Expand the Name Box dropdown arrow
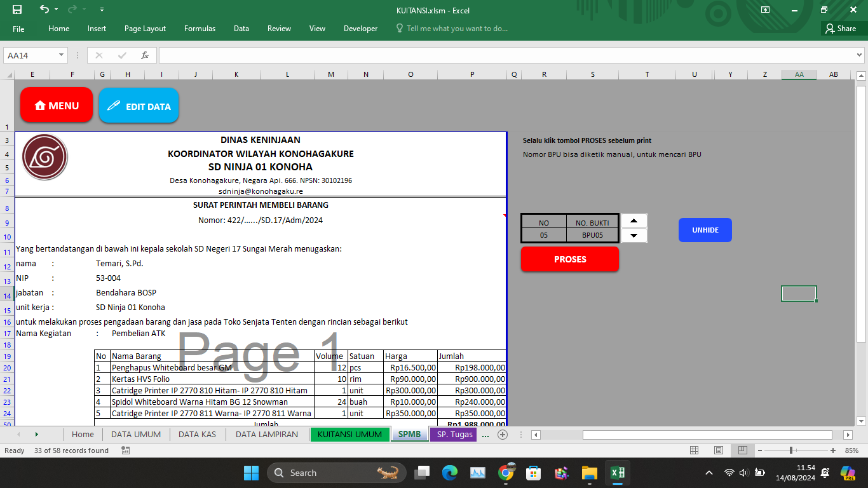Viewport: 868px width, 488px height. pyautogui.click(x=61, y=55)
